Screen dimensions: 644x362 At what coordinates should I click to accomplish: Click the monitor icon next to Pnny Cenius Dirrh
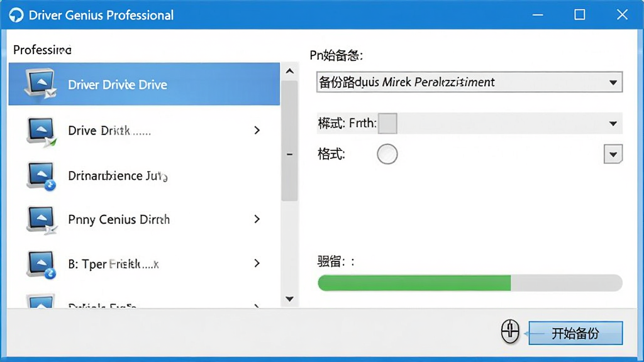point(41,220)
